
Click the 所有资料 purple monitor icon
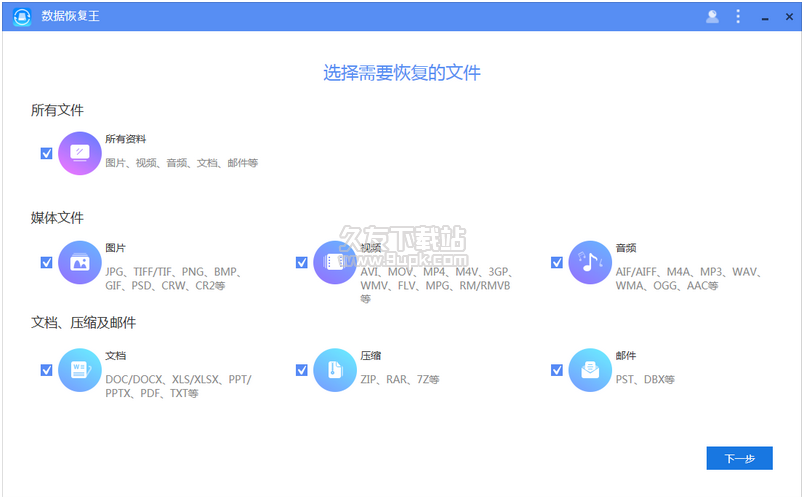pos(80,153)
